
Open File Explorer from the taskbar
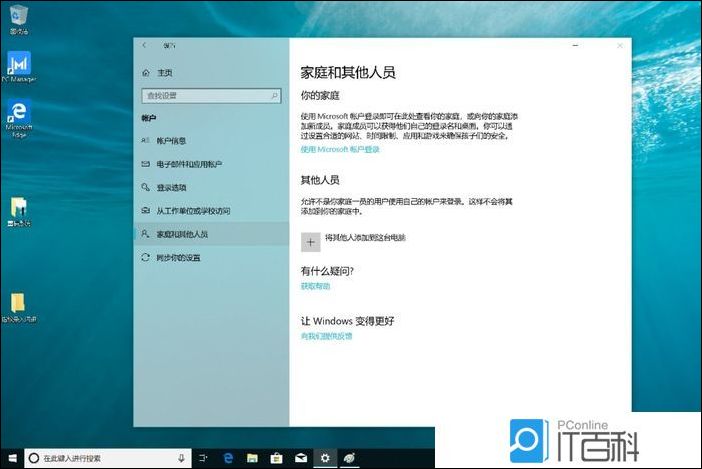[253, 458]
